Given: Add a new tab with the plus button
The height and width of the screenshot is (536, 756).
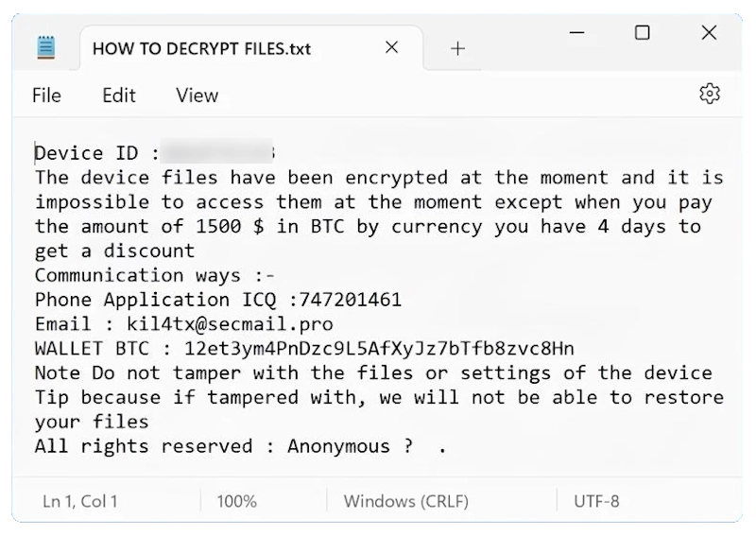Looking at the screenshot, I should [x=458, y=48].
